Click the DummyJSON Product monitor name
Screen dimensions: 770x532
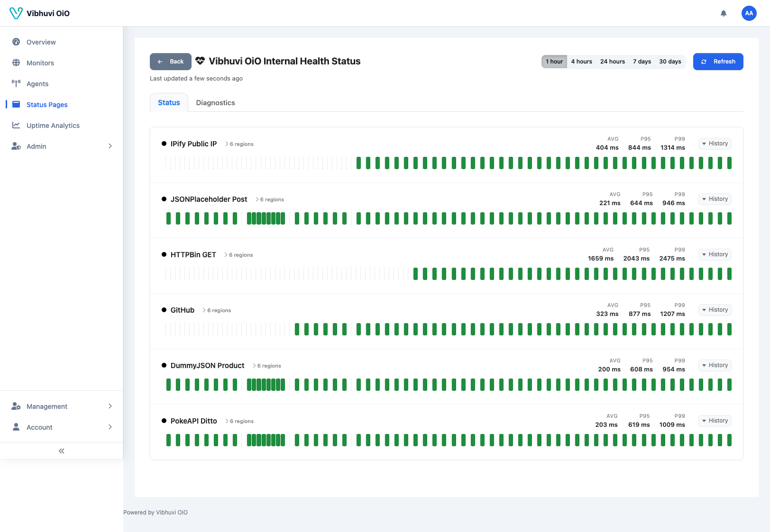point(207,365)
